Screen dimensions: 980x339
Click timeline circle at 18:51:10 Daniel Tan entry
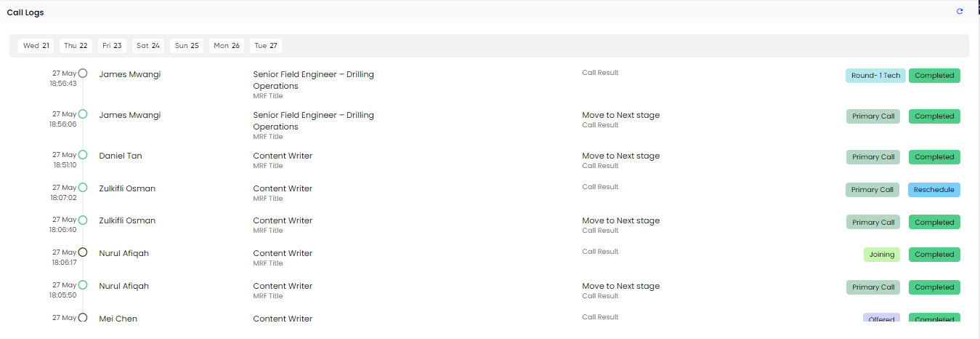pyautogui.click(x=83, y=155)
